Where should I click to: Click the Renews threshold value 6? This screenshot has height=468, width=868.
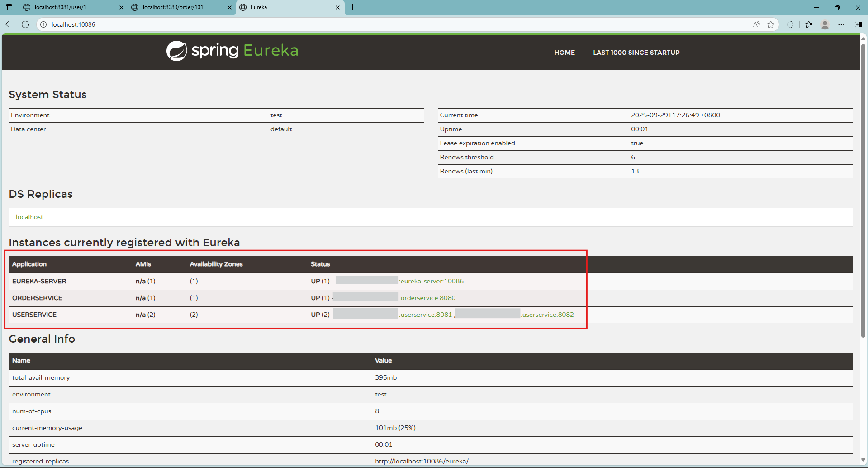tap(633, 157)
